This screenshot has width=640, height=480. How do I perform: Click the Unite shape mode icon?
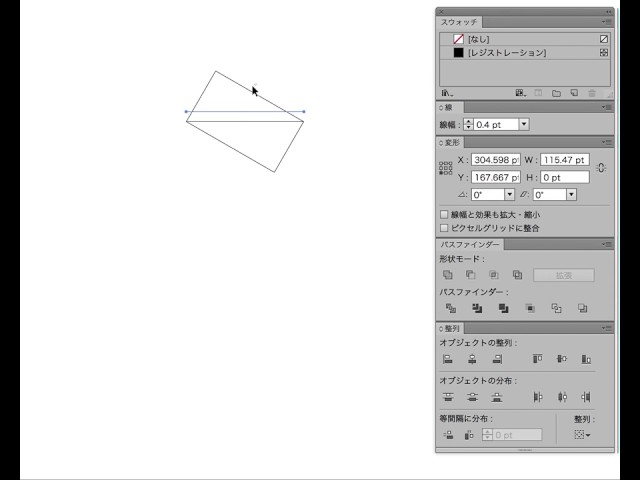448,275
